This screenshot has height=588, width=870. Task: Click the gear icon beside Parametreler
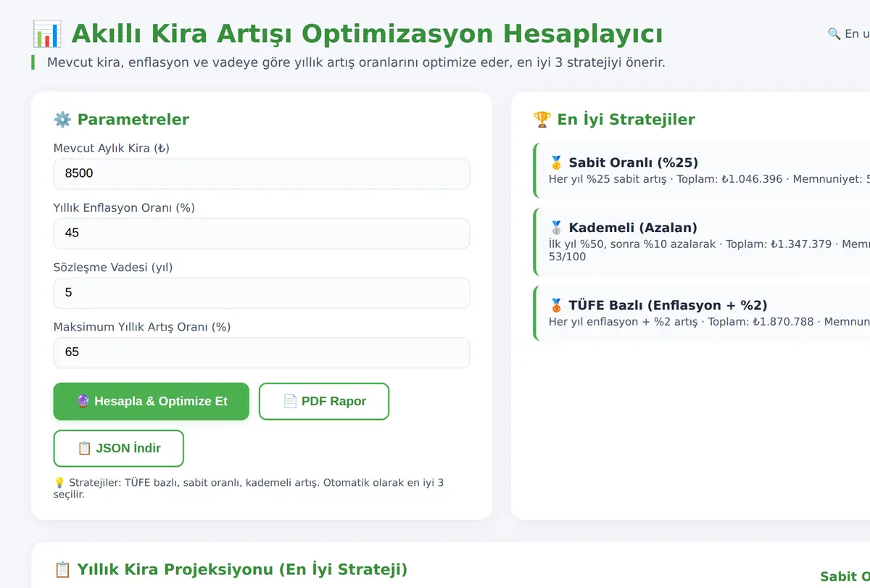pyautogui.click(x=62, y=120)
